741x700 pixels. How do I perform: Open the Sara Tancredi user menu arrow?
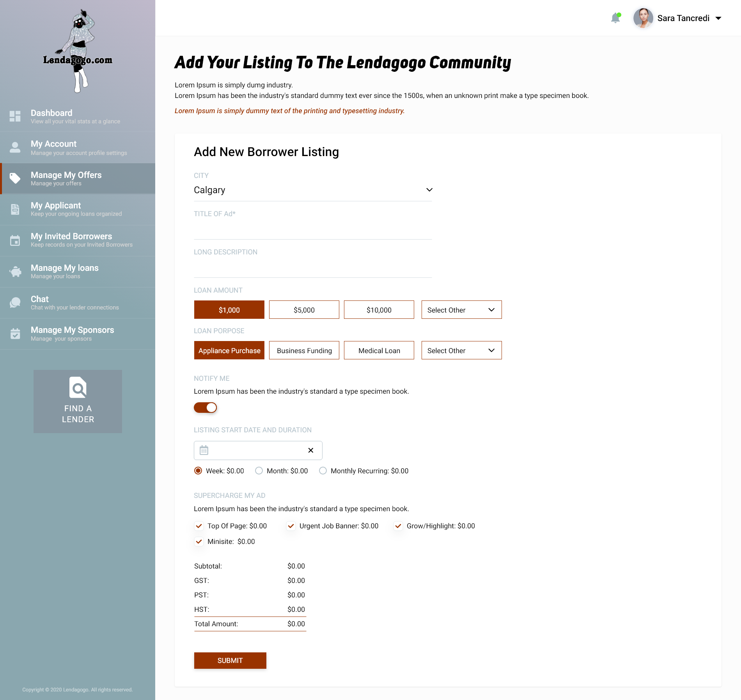pos(718,18)
